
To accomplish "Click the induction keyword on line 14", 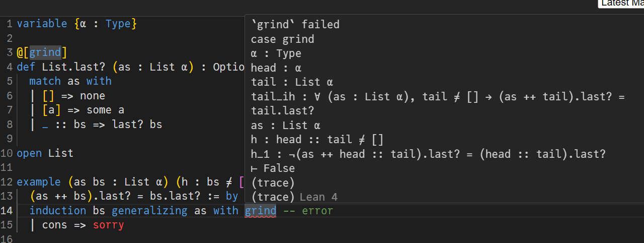I will click(x=58, y=211).
